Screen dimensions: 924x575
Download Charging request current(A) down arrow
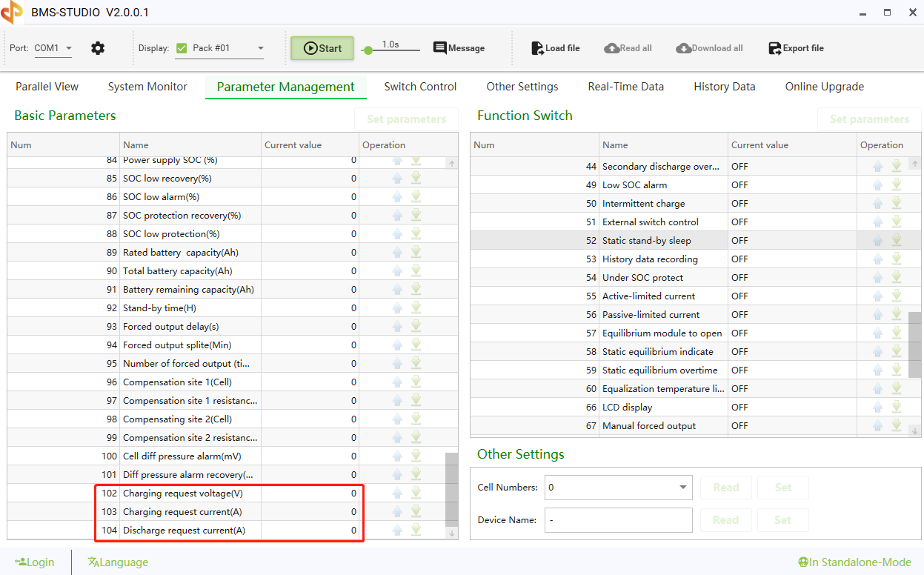click(x=416, y=512)
